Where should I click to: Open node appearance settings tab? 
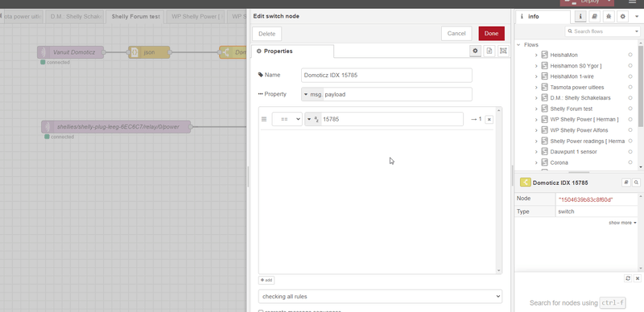coord(503,51)
